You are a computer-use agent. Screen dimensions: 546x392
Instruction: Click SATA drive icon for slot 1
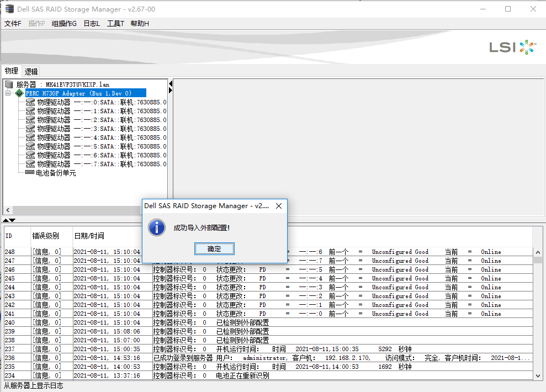point(30,111)
